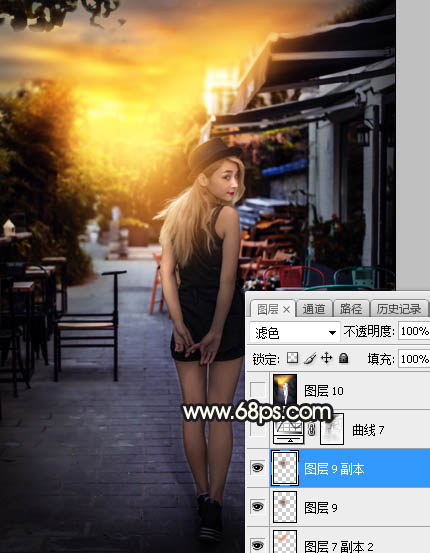Select layer named 曲线 7

coord(368,430)
